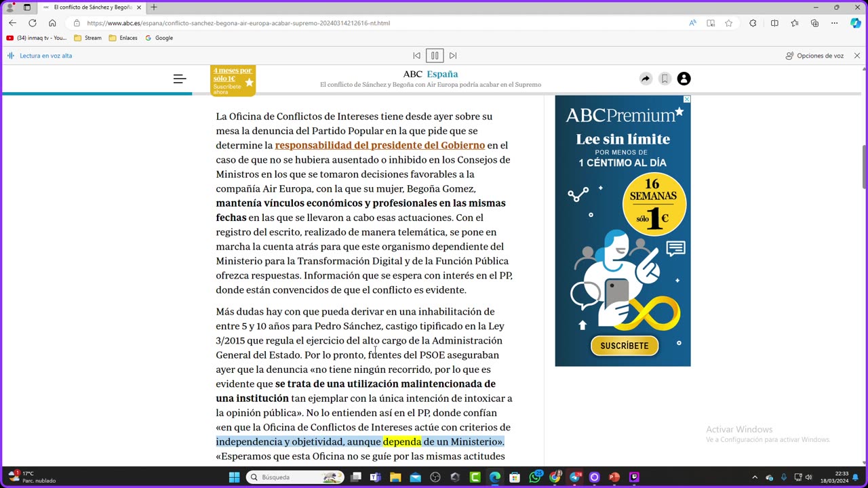Click SUSCRÍBETE in the ABC Premium ad
The width and height of the screenshot is (868, 488).
pyautogui.click(x=625, y=346)
